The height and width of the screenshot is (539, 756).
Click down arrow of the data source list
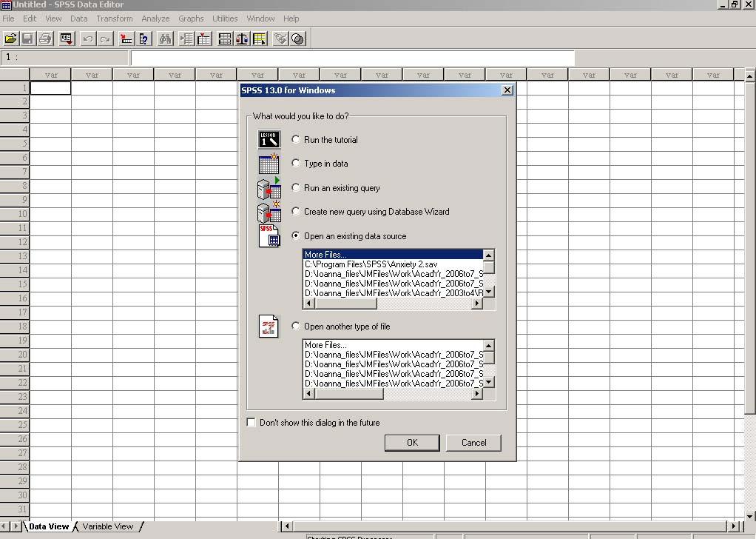point(488,292)
